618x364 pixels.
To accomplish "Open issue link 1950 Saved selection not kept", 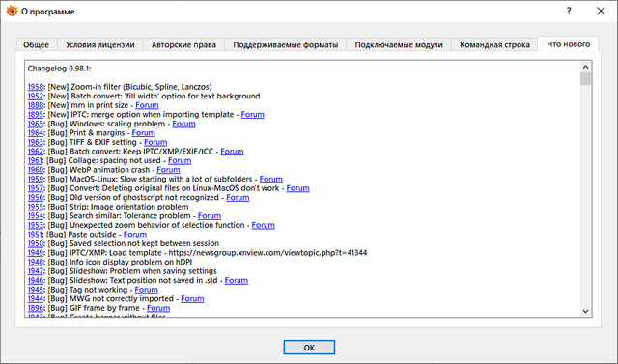I will pos(36,243).
